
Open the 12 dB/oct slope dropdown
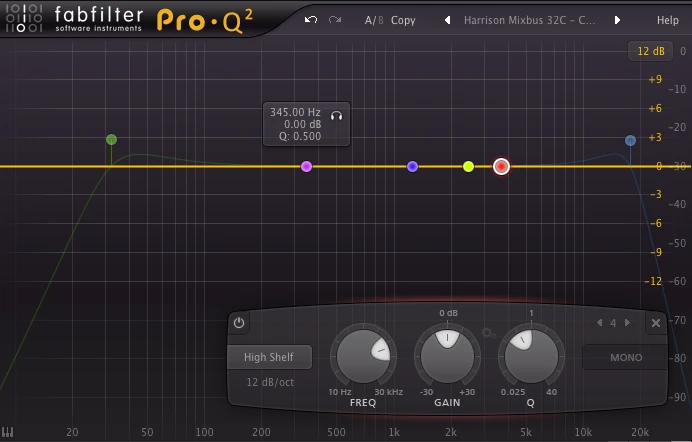click(269, 382)
